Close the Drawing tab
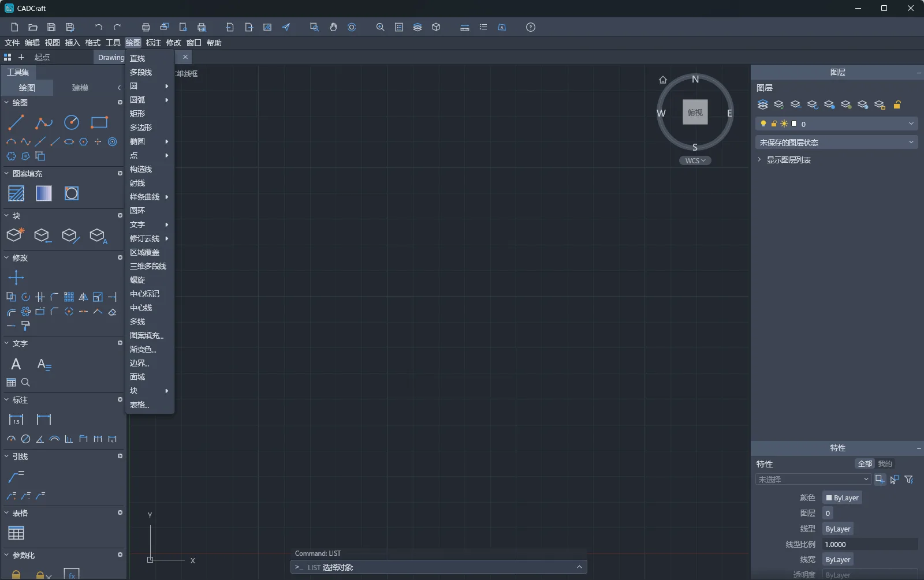Screen dimensions: 924x580 [x=185, y=57]
